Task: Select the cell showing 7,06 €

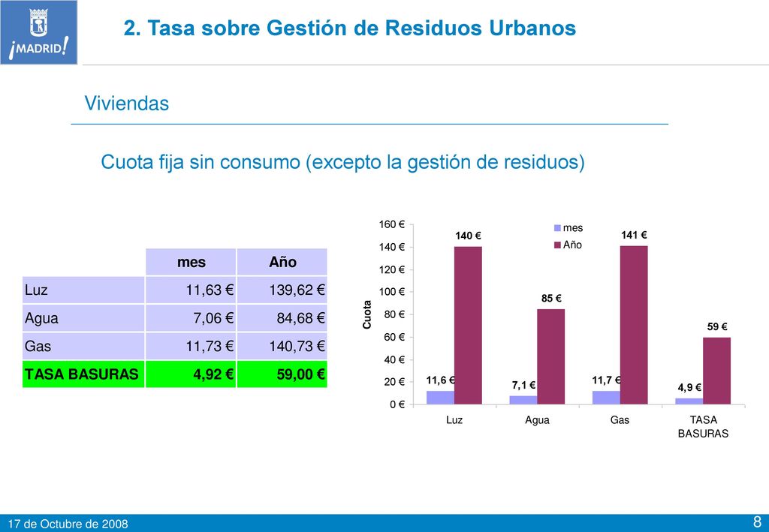Action: 191,318
